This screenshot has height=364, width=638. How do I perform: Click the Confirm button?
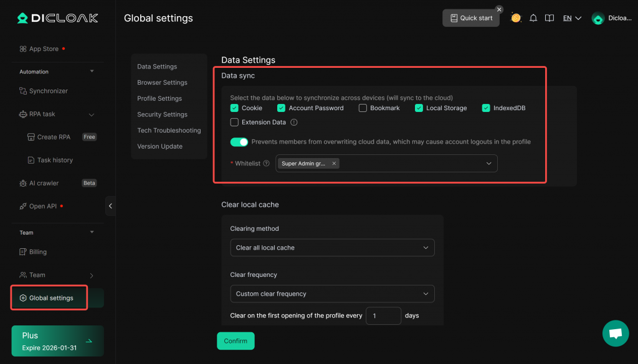tap(236, 341)
